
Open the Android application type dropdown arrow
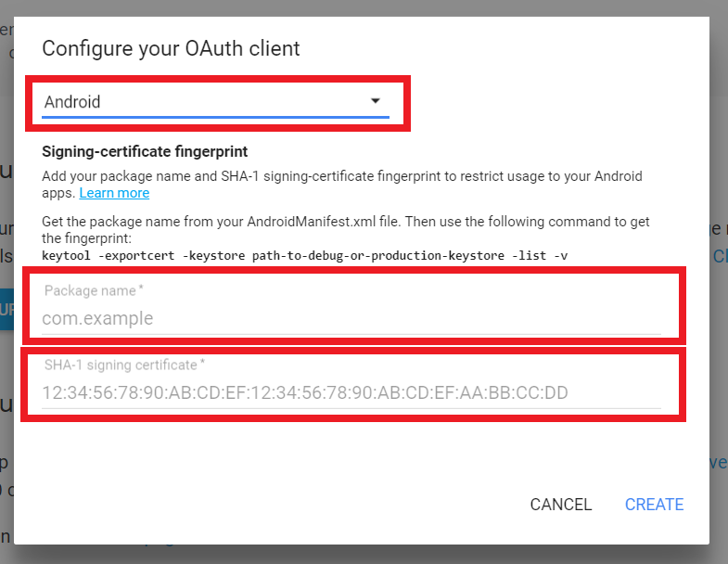point(376,101)
